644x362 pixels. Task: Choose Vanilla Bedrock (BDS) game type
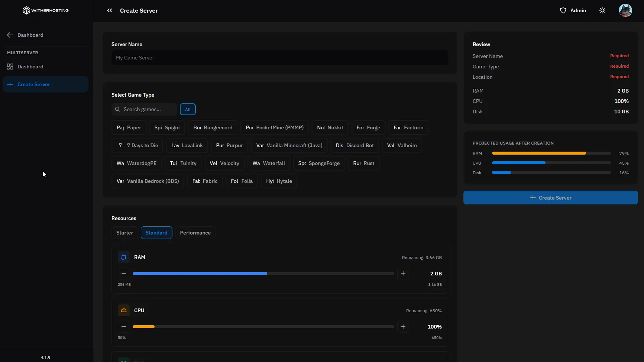(148, 181)
